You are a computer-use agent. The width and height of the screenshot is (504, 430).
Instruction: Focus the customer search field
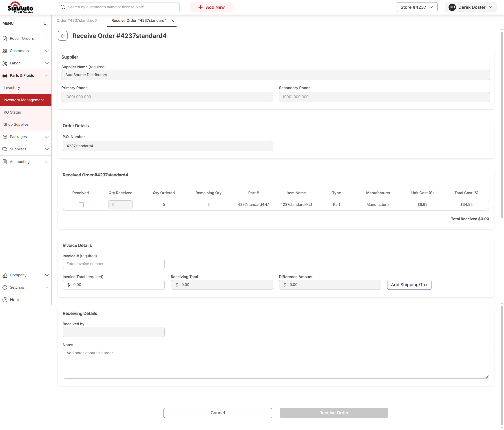click(x=118, y=7)
